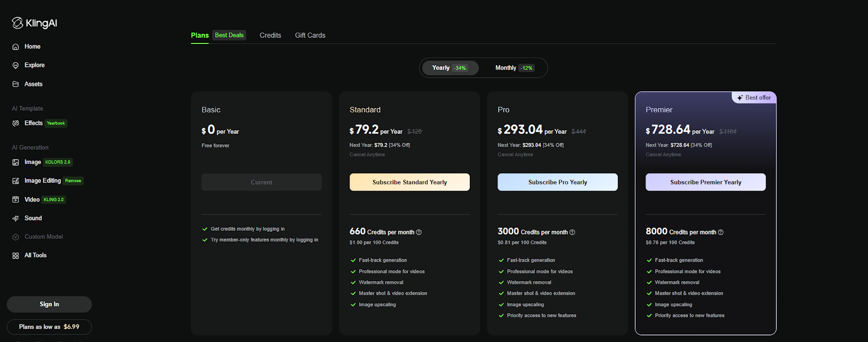Click the Free forever text
868x342 pixels.
point(215,145)
